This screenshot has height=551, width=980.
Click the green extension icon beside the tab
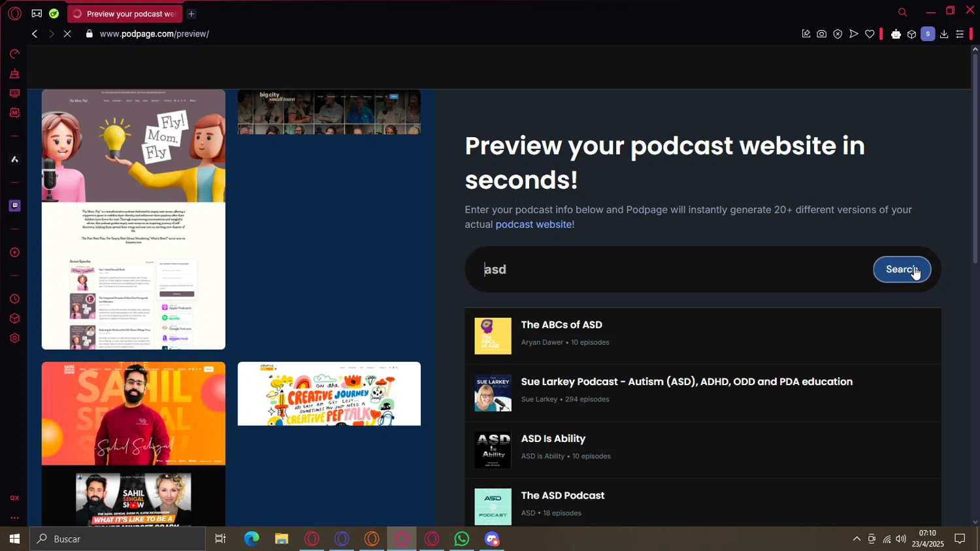pyautogui.click(x=54, y=13)
